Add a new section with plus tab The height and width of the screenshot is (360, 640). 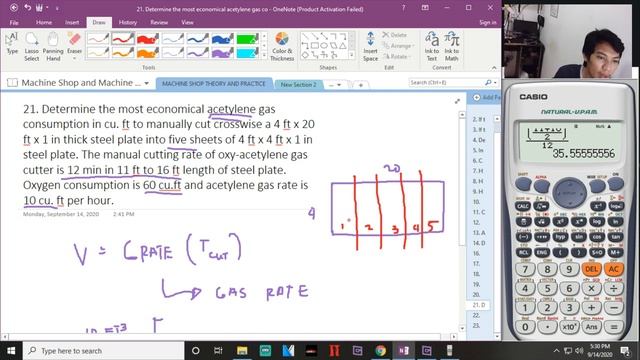click(x=360, y=85)
